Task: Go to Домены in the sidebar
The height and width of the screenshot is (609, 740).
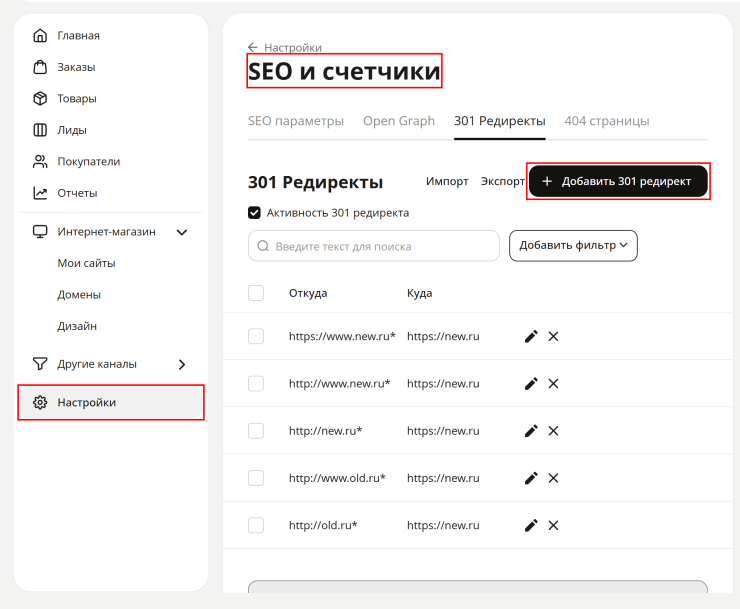Action: (79, 295)
